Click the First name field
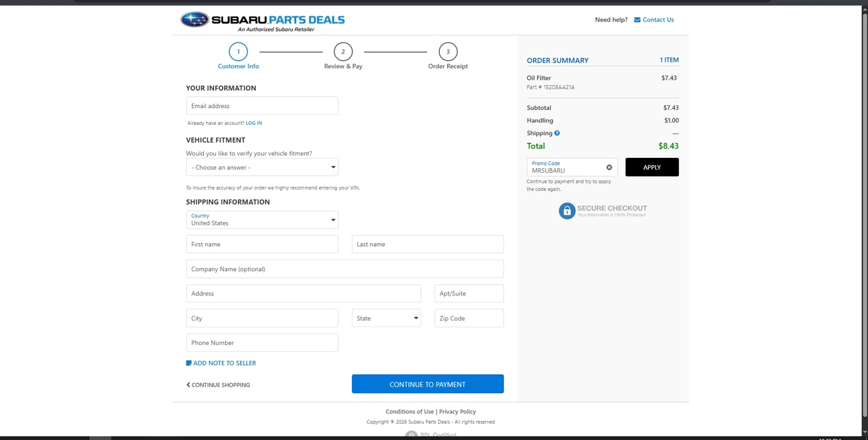Screen dimensions: 868x440 point(262,244)
